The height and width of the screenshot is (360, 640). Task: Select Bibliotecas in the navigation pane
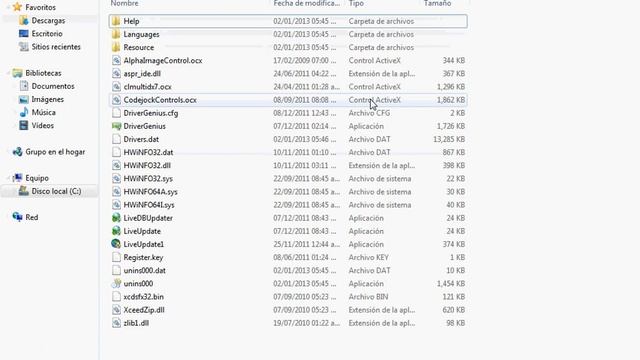(43, 73)
